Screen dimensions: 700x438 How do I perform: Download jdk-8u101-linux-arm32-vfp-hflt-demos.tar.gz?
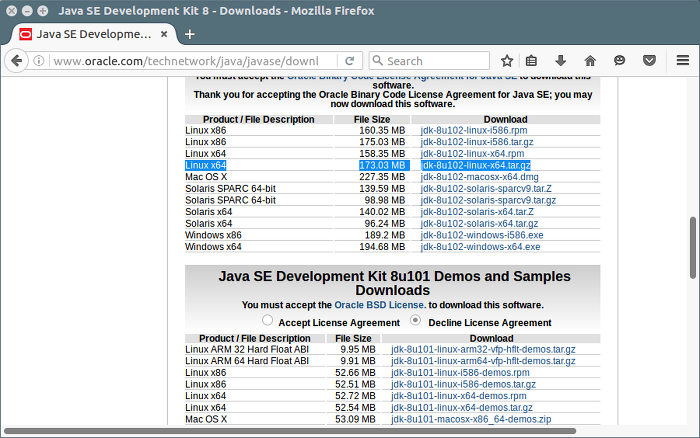pyautogui.click(x=483, y=349)
